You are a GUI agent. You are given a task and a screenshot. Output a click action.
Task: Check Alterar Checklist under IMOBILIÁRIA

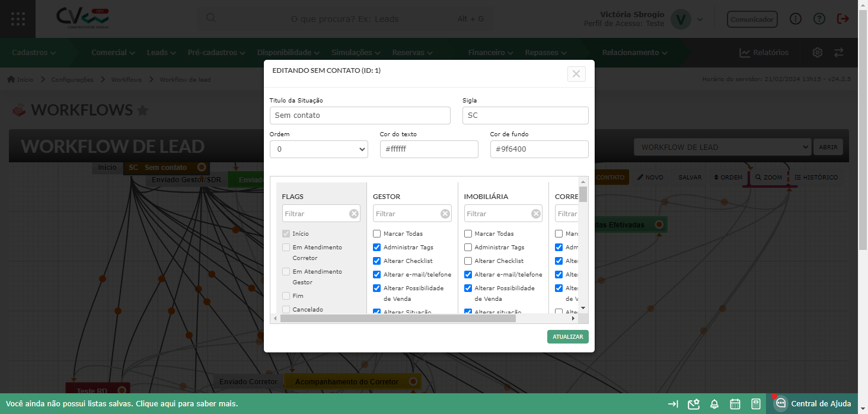(468, 261)
